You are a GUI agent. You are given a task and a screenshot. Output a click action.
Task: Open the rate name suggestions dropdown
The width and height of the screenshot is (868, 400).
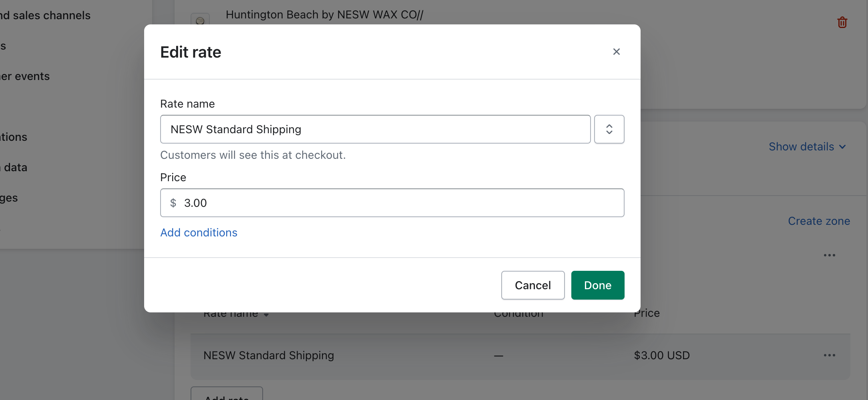(x=609, y=129)
